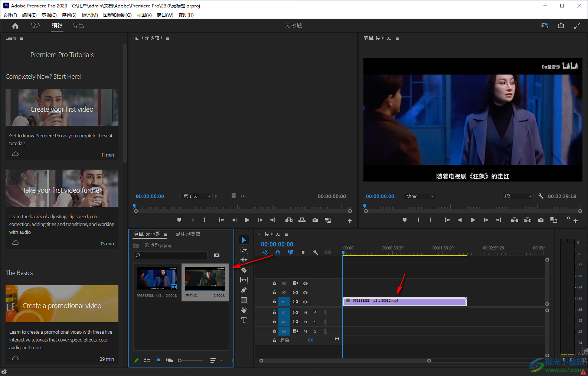Open the project panel menu
The height and width of the screenshot is (376, 588).
166,234
